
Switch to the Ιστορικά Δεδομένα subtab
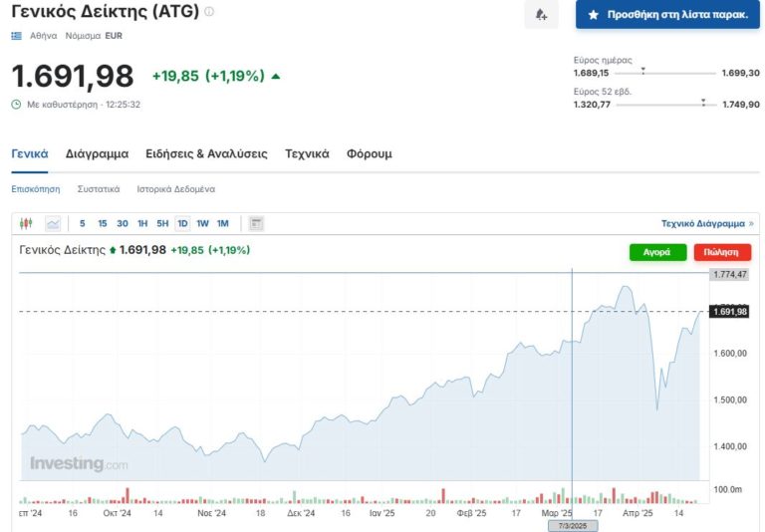tap(175, 188)
